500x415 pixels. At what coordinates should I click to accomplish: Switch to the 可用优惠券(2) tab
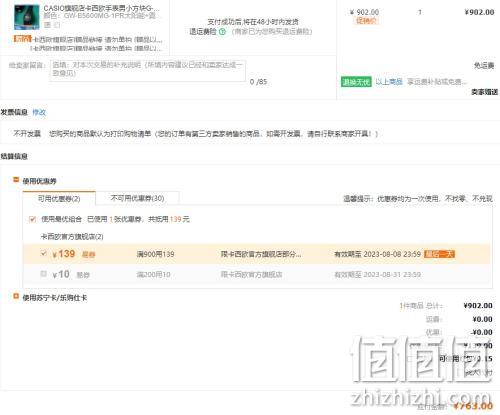(59, 198)
